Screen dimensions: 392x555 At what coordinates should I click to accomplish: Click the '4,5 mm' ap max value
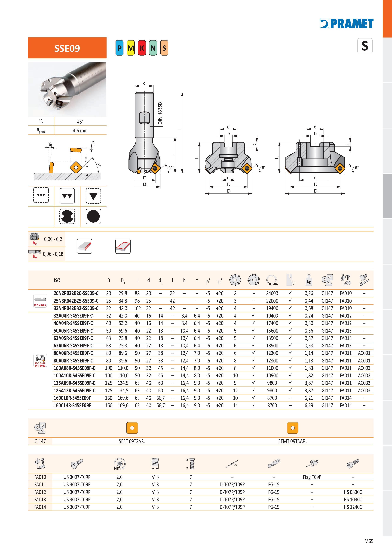click(80, 131)
